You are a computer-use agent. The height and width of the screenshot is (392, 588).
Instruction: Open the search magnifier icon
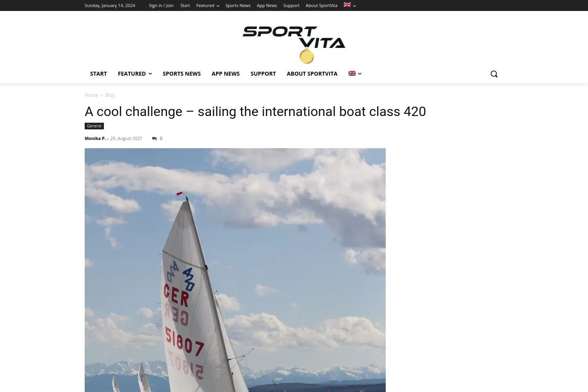(x=494, y=74)
